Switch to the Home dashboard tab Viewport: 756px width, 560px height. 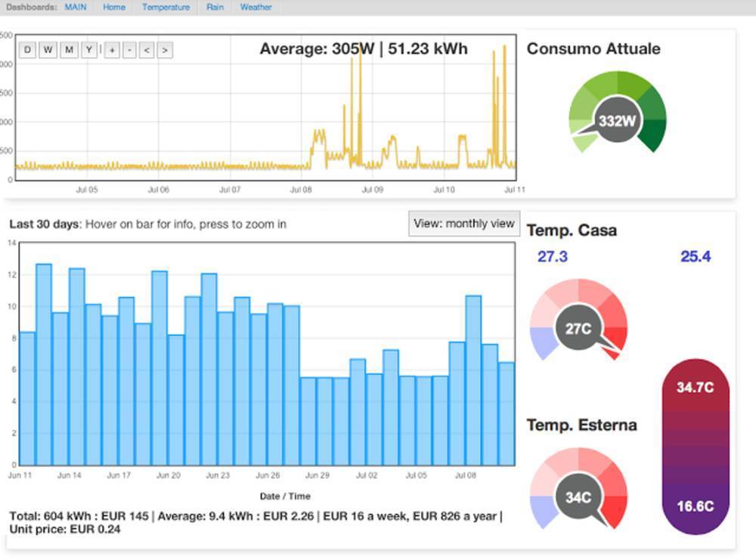coord(114,7)
